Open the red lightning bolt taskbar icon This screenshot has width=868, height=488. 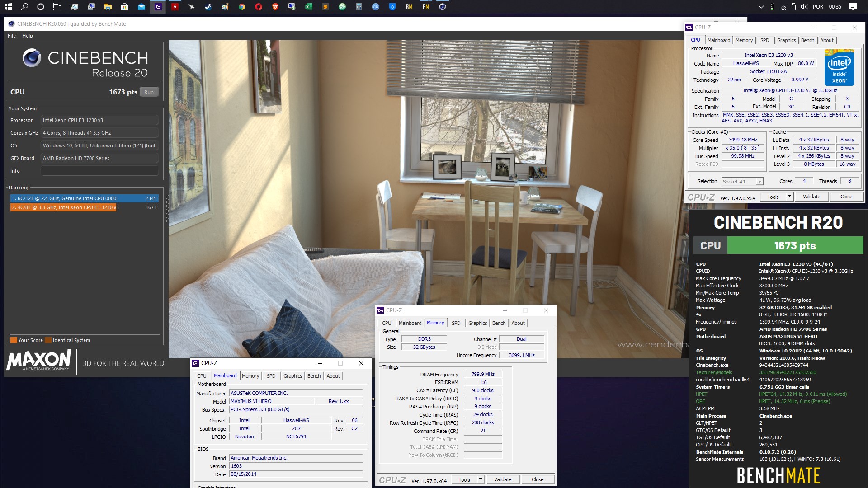point(175,7)
